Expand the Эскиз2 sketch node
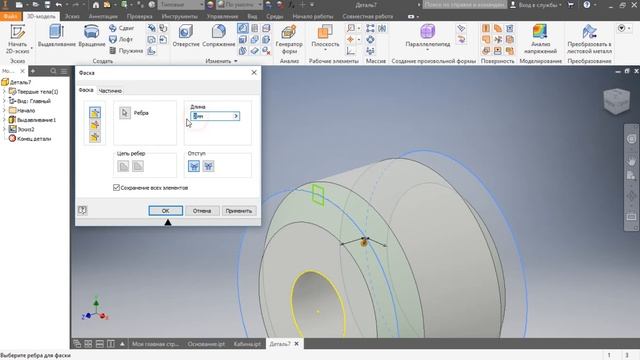The image size is (640, 360). pos(4,129)
